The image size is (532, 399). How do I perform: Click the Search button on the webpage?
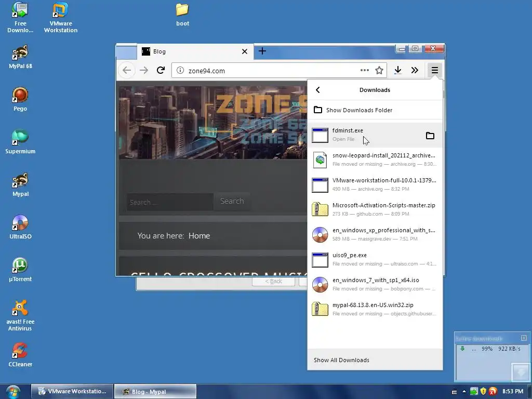pyautogui.click(x=232, y=201)
